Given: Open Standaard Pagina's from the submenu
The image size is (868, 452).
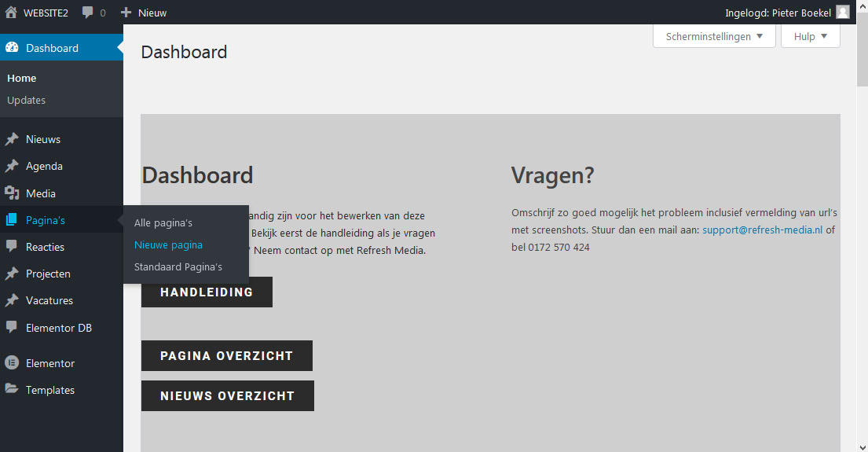Looking at the screenshot, I should click(x=178, y=266).
